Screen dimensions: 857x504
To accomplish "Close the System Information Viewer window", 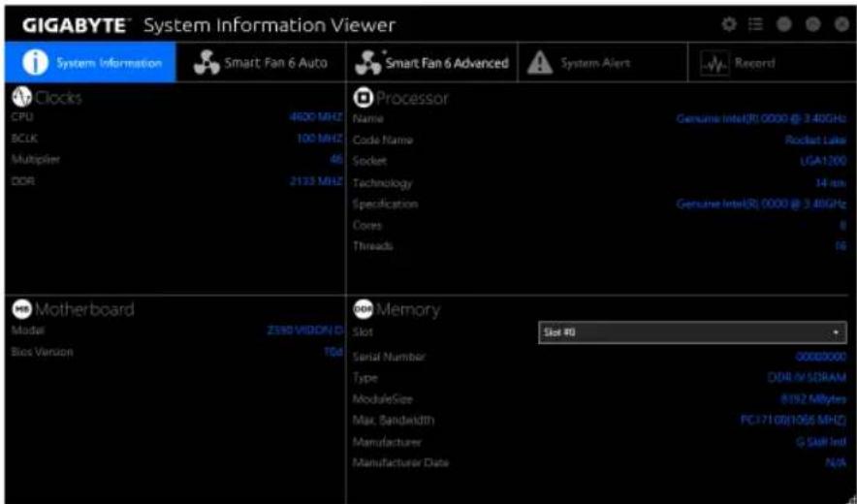I will (x=841, y=24).
